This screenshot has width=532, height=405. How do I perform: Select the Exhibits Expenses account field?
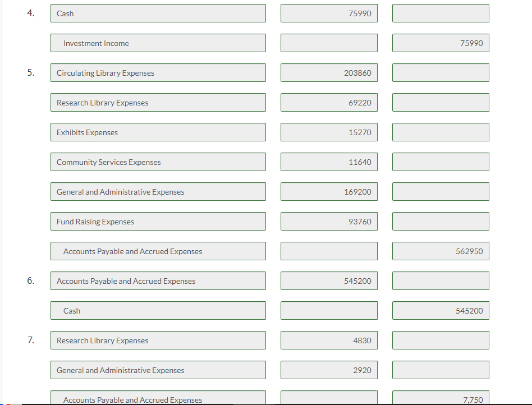158,132
